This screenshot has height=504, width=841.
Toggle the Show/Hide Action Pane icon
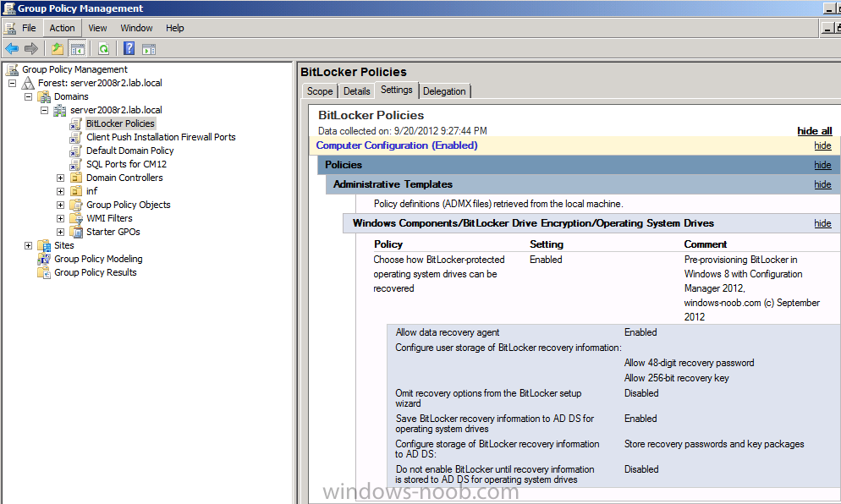[x=149, y=49]
